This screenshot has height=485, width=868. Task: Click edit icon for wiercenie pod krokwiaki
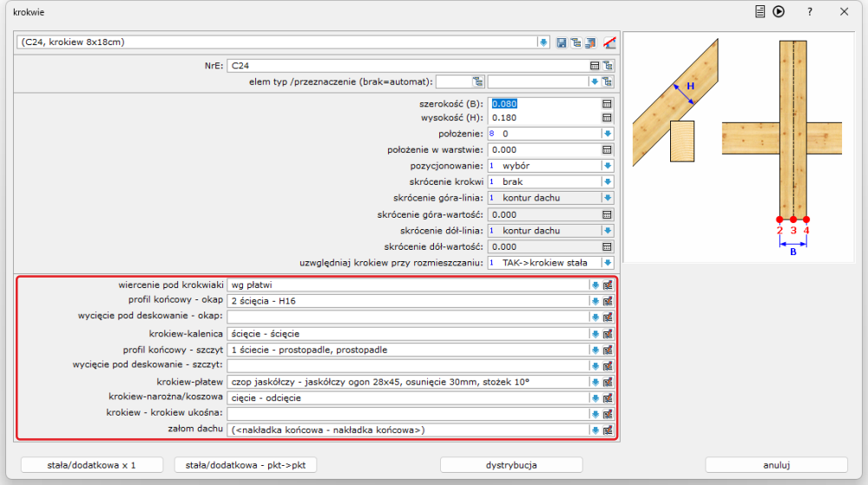coord(608,285)
